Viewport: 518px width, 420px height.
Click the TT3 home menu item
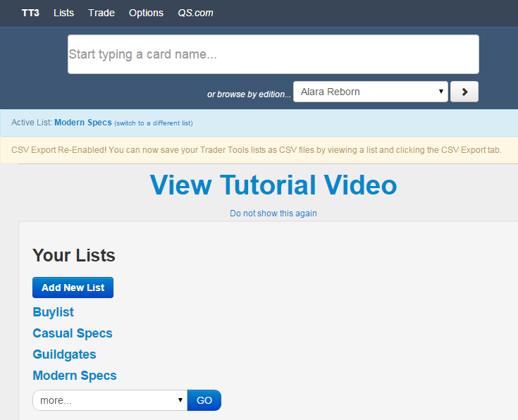pos(30,13)
